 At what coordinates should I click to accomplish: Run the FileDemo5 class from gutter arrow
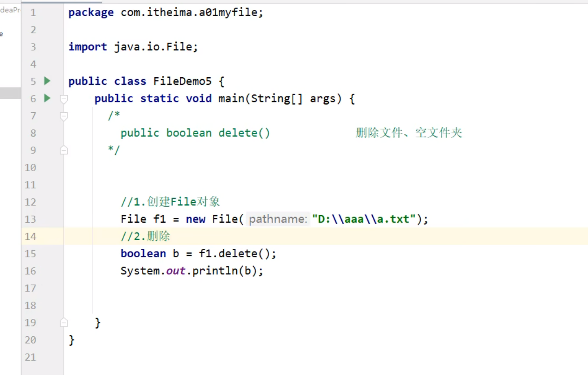click(47, 81)
